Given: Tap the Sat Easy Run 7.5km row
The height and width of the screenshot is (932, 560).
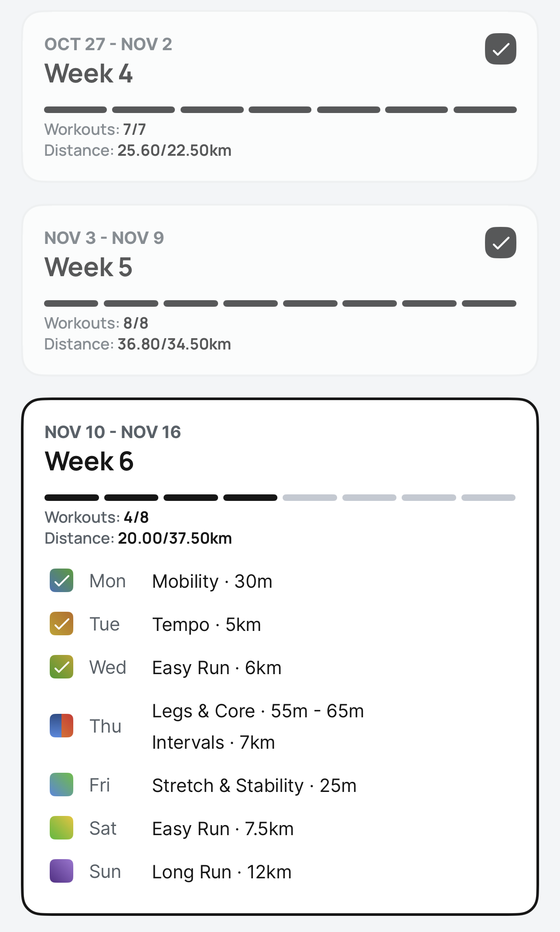Looking at the screenshot, I should (x=222, y=829).
